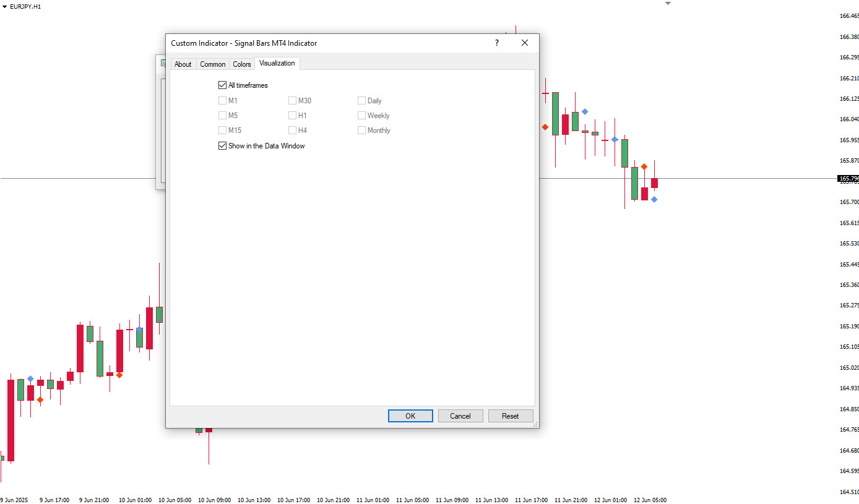Select the Visualization tab
Image resolution: width=859 pixels, height=504 pixels.
277,63
